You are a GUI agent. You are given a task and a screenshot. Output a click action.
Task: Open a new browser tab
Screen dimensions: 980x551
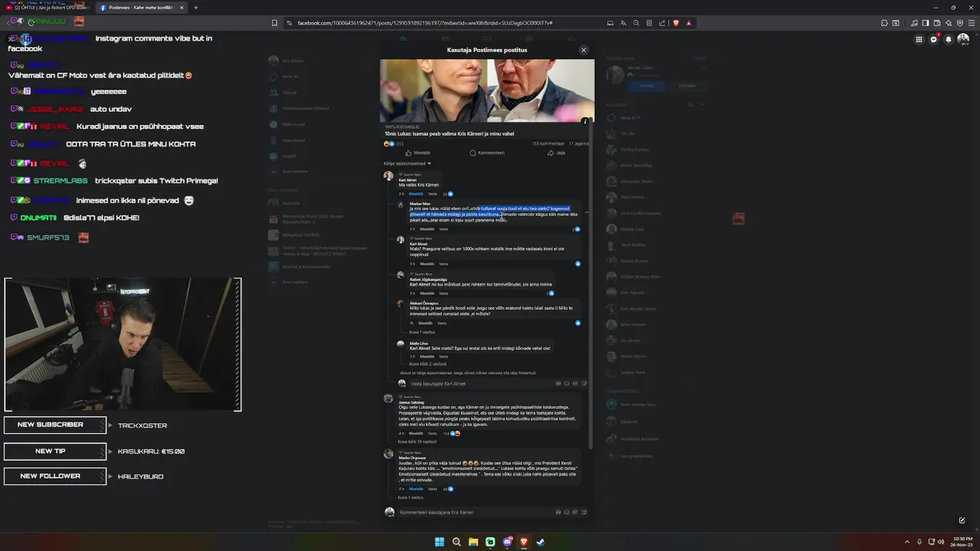point(195,8)
